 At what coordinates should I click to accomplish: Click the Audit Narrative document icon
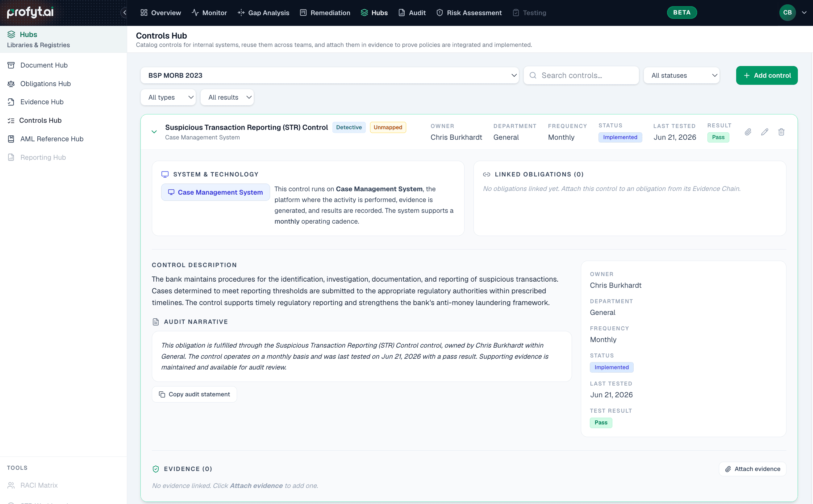156,322
